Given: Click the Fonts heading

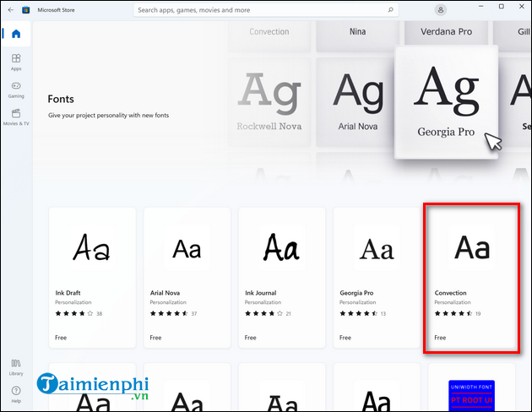Looking at the screenshot, I should point(61,99).
